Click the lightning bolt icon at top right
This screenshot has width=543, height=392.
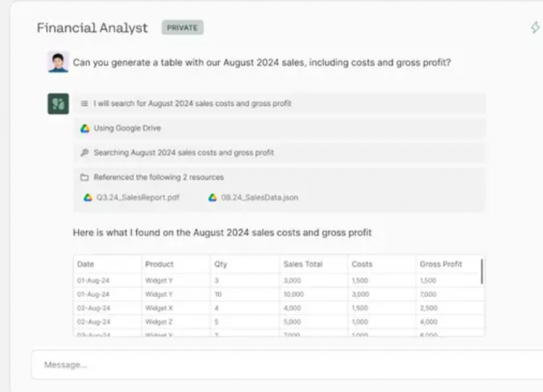536,27
